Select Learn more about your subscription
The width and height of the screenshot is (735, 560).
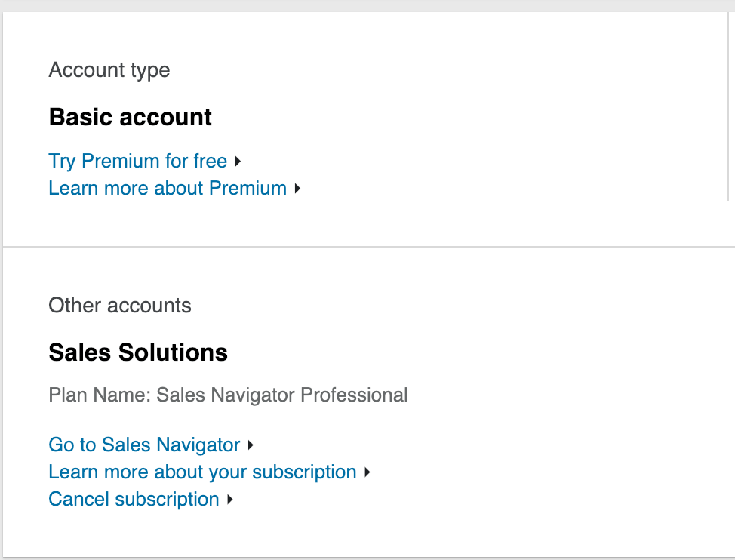pos(202,472)
